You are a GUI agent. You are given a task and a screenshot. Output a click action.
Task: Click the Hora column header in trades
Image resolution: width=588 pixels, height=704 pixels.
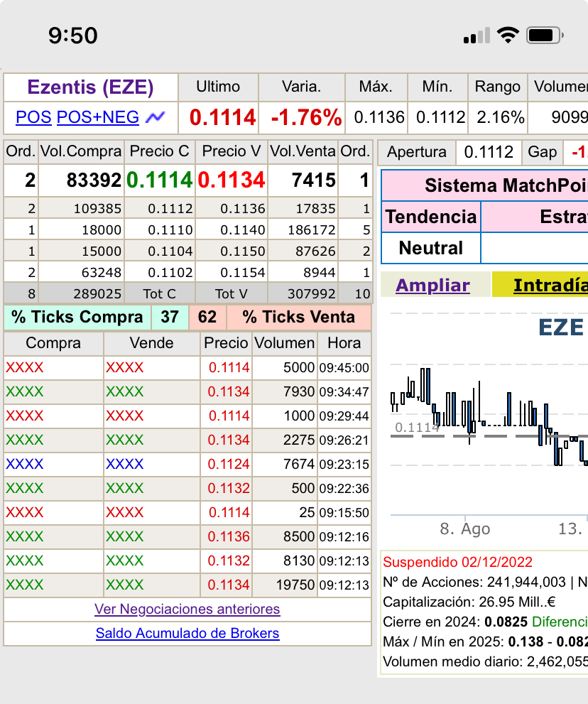[x=344, y=343]
